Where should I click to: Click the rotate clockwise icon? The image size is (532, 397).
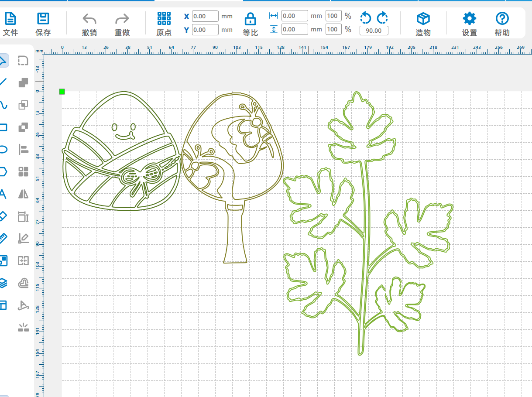pos(382,18)
